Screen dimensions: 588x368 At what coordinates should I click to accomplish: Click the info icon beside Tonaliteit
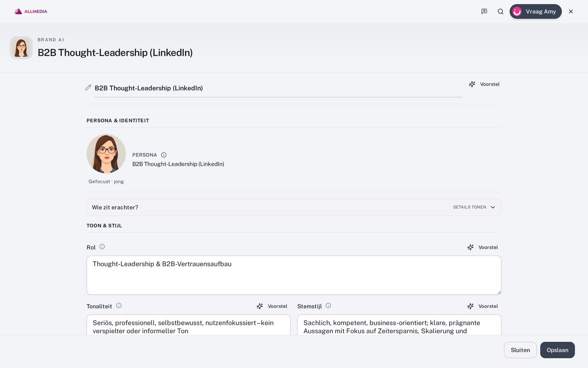coord(119,305)
